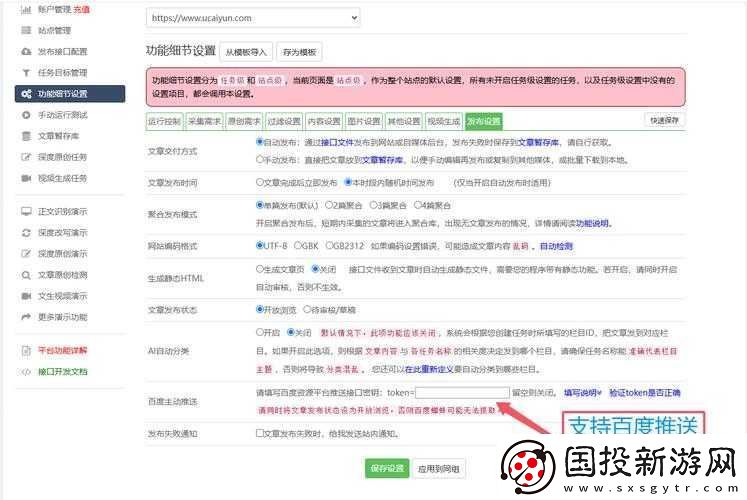Select 2篇聚合 publish mode
Viewport: 747px width, 500px height.
pos(329,205)
